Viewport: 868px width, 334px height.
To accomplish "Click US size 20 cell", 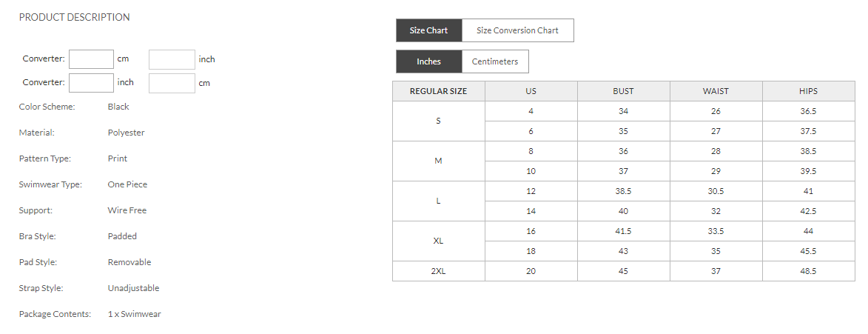I will (531, 271).
